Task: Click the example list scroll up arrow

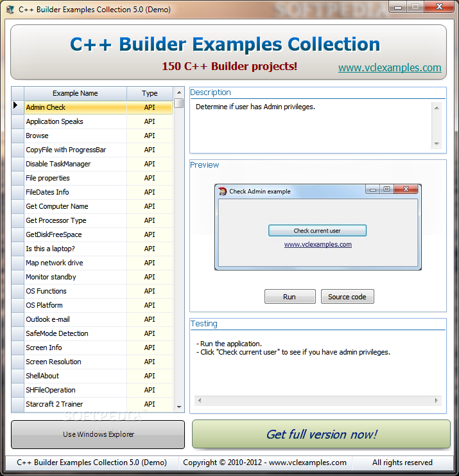Action: pyautogui.click(x=179, y=93)
